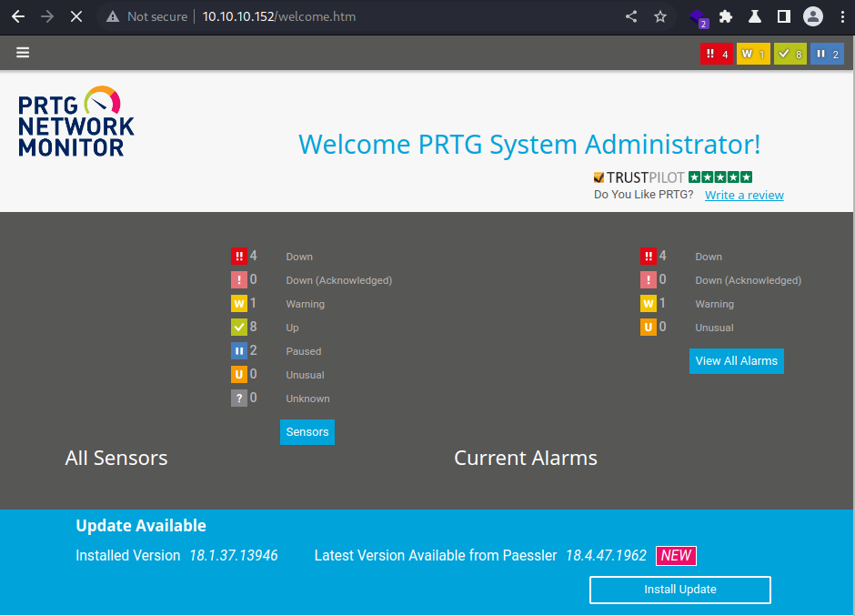
Task: Click the All Sensors heading
Action: (x=116, y=458)
